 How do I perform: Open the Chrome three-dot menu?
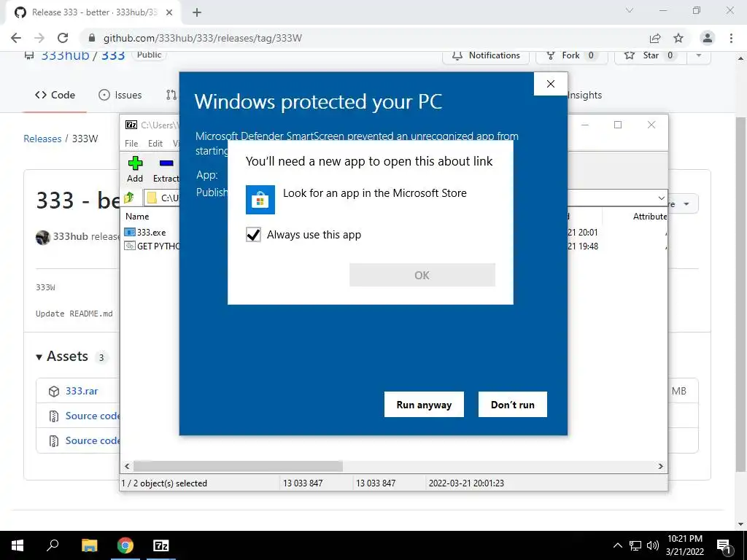coord(731,38)
